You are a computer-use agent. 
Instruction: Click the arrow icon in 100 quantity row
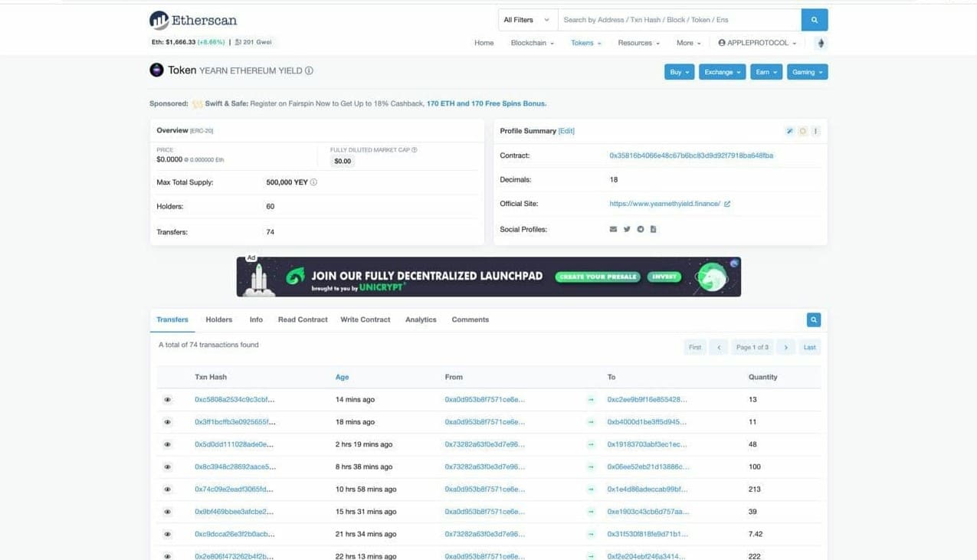point(591,467)
